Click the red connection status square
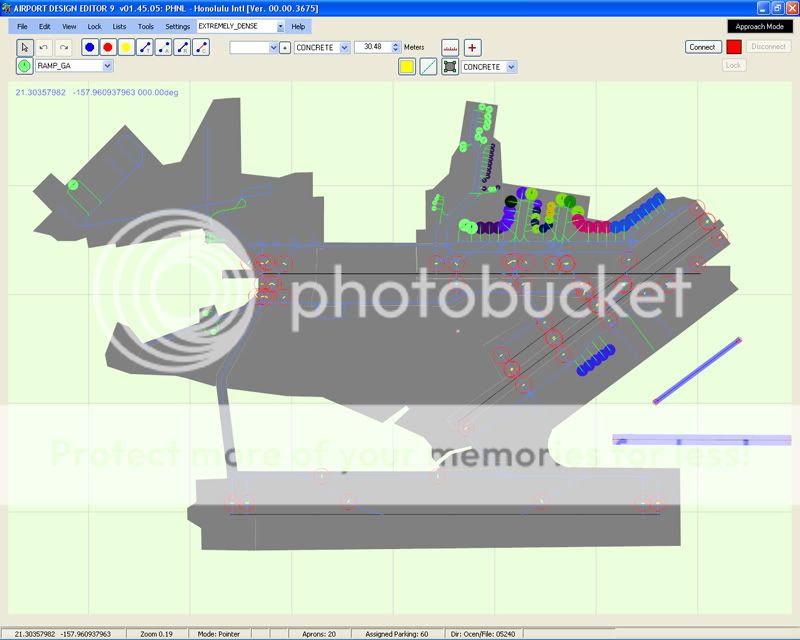The height and width of the screenshot is (640, 800). tap(734, 47)
